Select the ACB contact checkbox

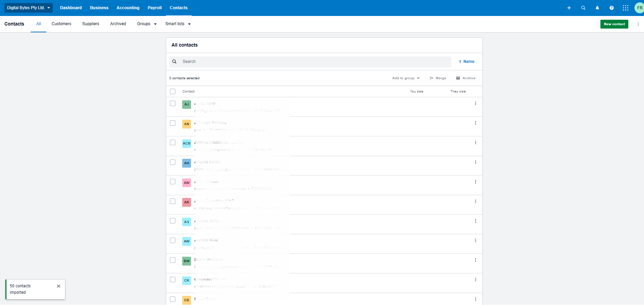173,142
